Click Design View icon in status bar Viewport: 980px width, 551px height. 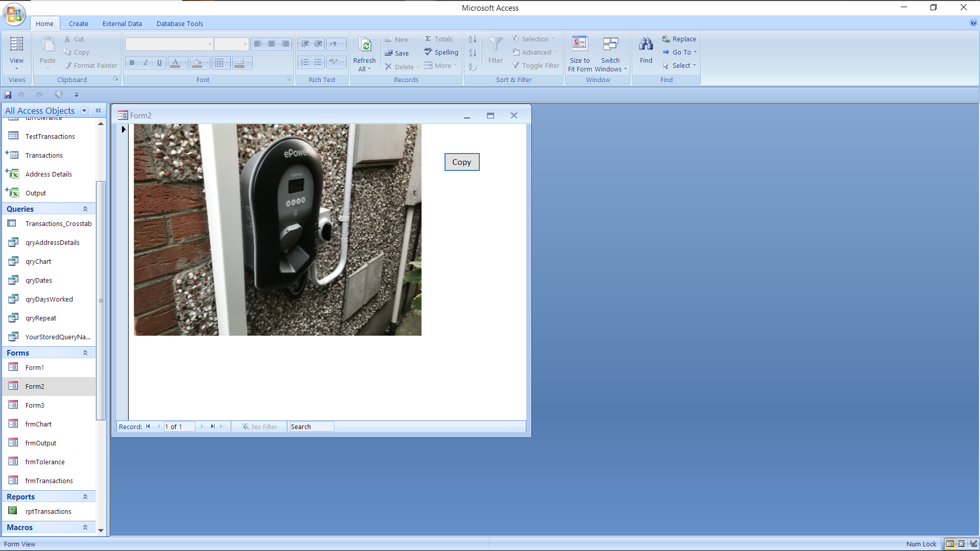click(x=973, y=544)
